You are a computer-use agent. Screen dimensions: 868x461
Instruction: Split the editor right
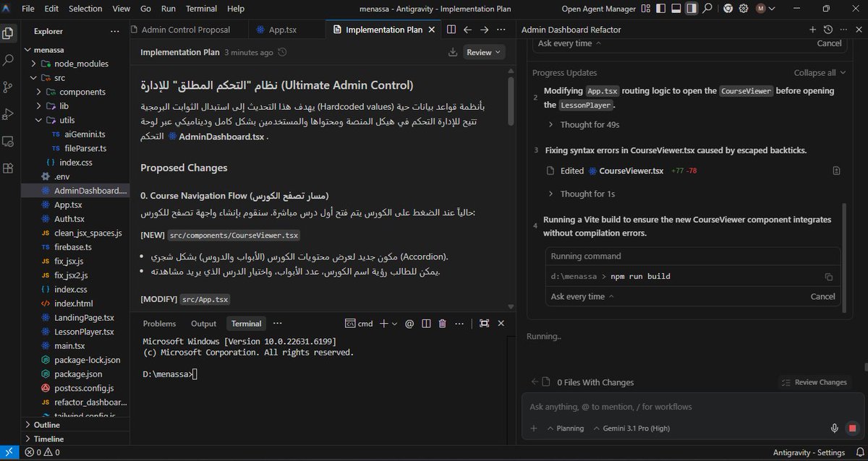[451, 30]
